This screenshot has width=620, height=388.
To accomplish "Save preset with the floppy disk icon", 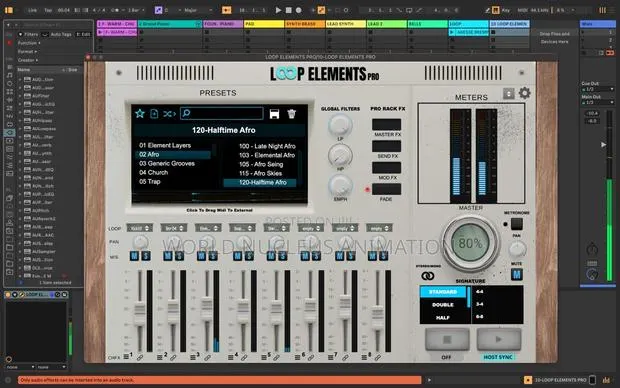I will coord(274,114).
